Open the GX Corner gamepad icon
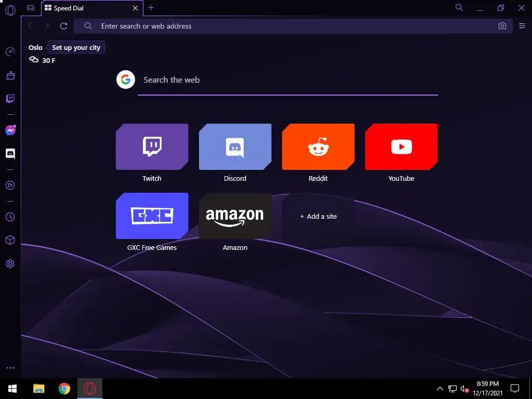The height and width of the screenshot is (399, 532). click(x=31, y=8)
